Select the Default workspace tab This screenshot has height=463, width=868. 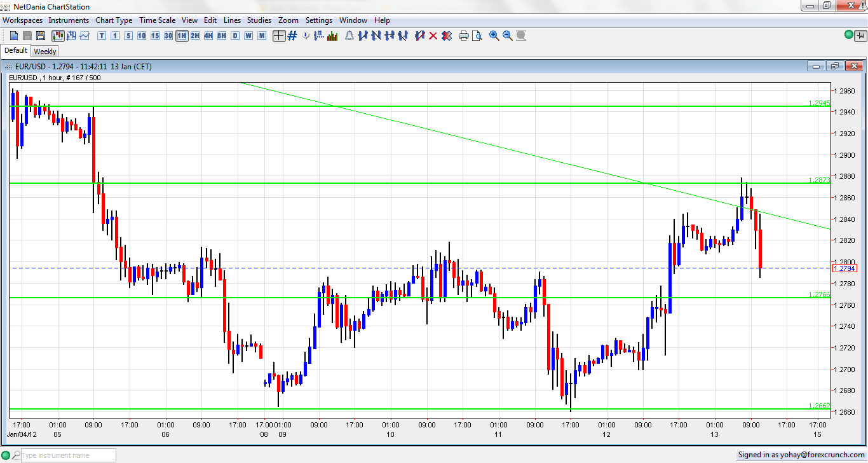16,51
